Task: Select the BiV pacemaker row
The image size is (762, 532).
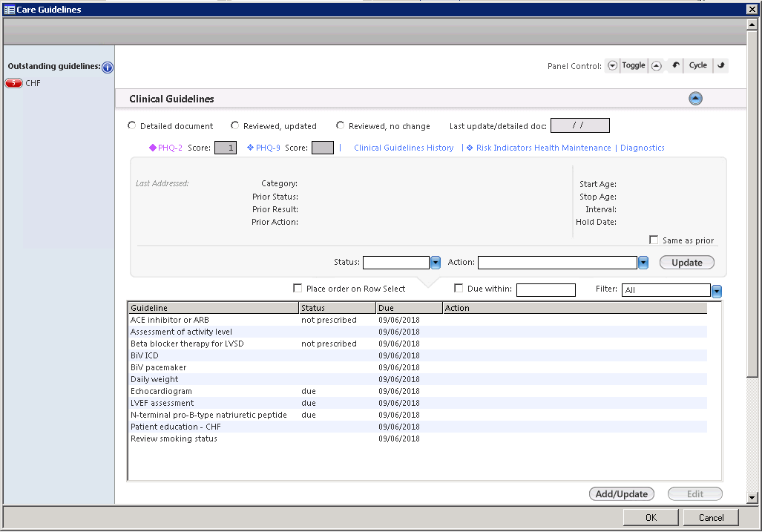Action: (x=418, y=367)
